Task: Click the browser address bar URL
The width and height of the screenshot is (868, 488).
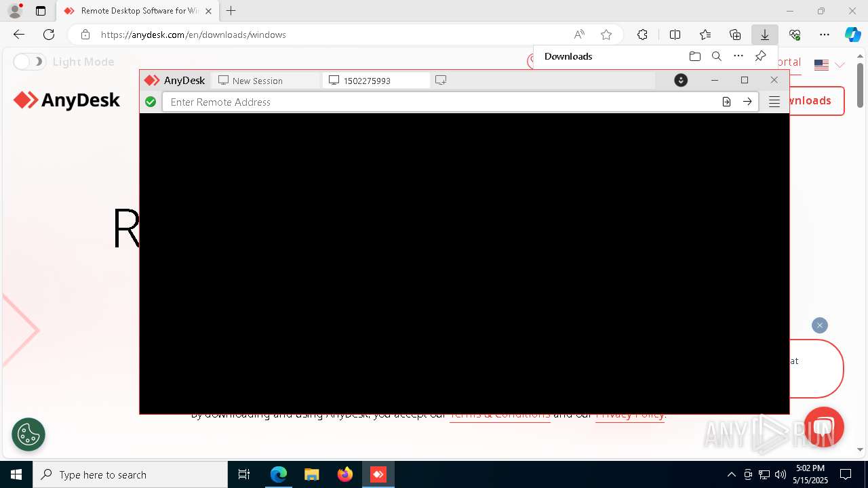Action: click(x=193, y=35)
